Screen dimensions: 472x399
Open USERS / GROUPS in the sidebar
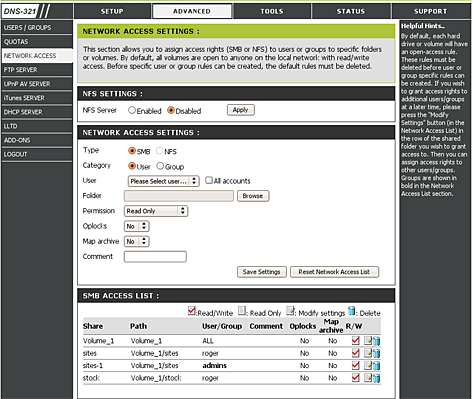coord(37,27)
